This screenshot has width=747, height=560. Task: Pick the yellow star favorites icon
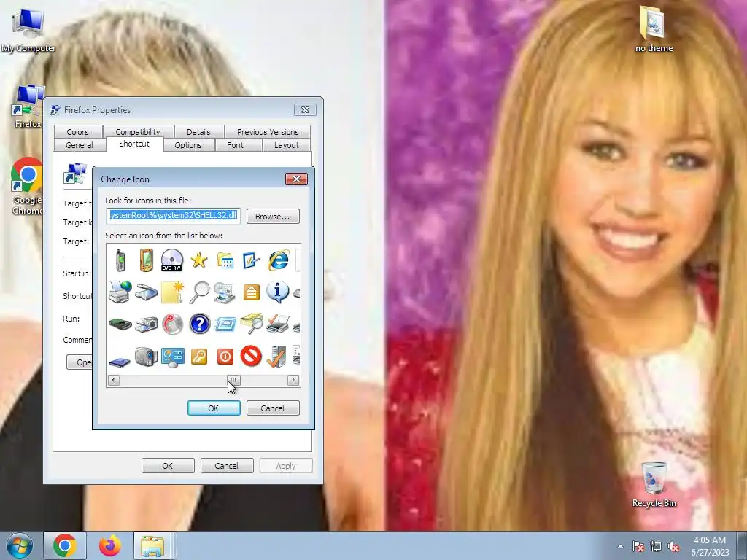coord(198,260)
